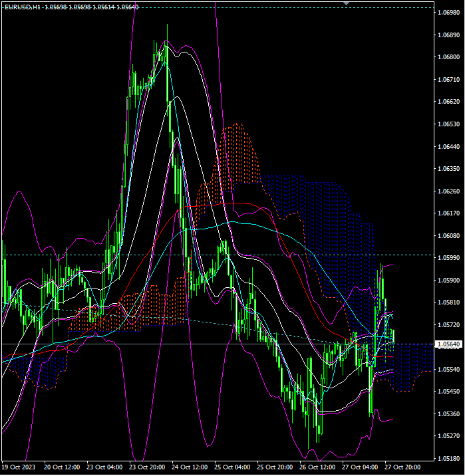This screenshot has height=476, width=465.
Task: Click the 1.06260 price scale label
Action: coord(448,191)
